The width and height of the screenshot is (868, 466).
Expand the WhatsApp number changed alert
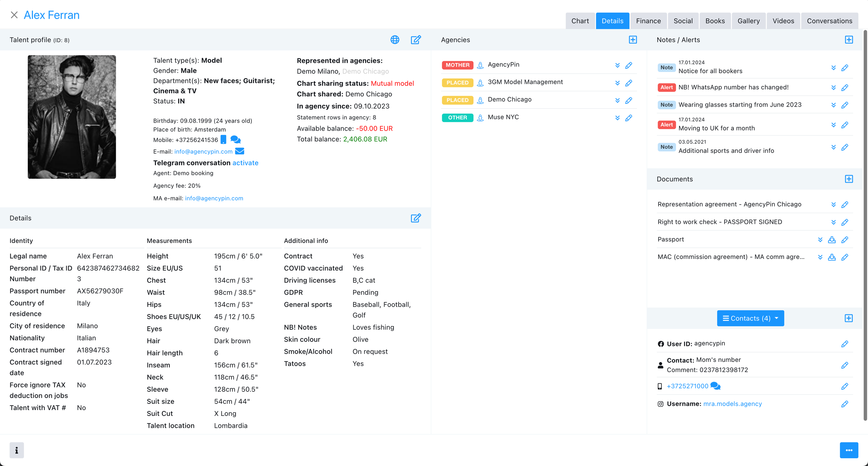coord(833,88)
